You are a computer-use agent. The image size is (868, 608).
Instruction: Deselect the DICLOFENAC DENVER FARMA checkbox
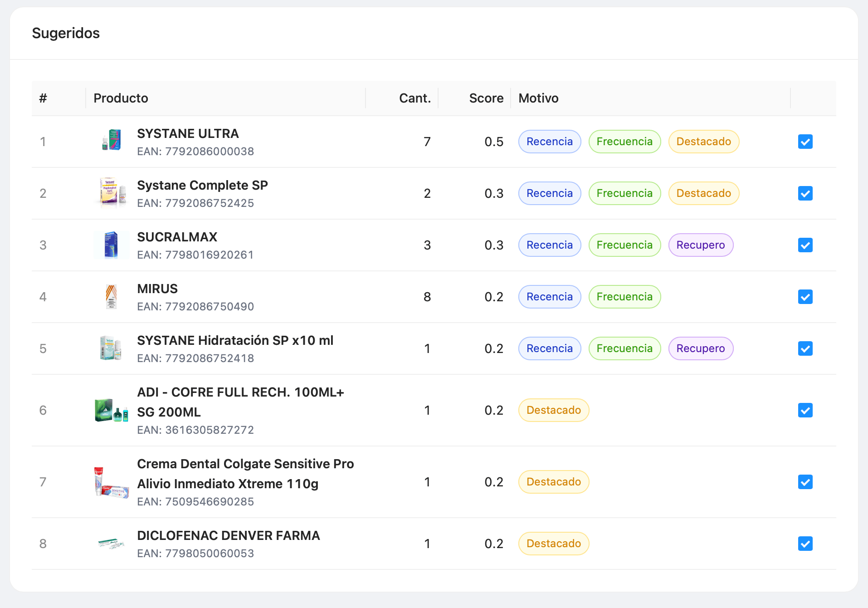(805, 544)
